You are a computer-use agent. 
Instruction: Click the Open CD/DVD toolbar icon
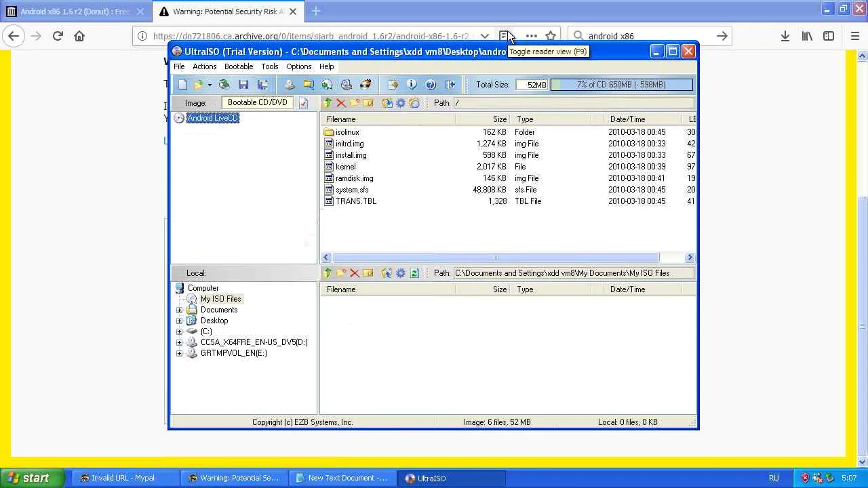[x=224, y=85]
